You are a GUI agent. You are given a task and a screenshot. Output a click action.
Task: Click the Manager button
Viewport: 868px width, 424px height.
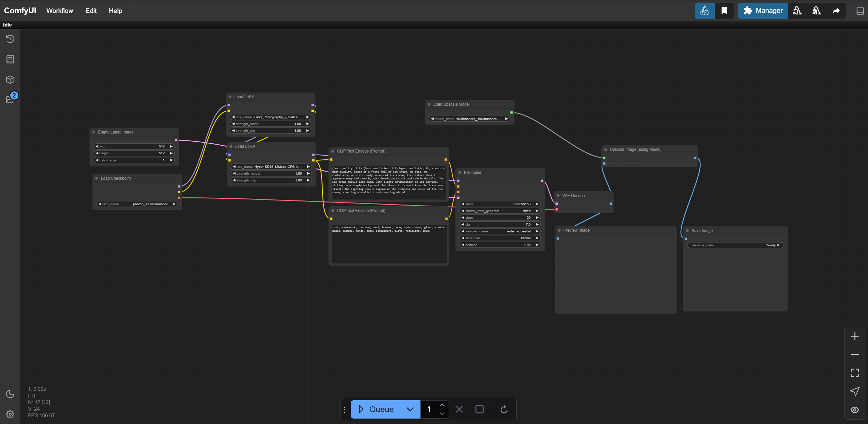pyautogui.click(x=763, y=11)
